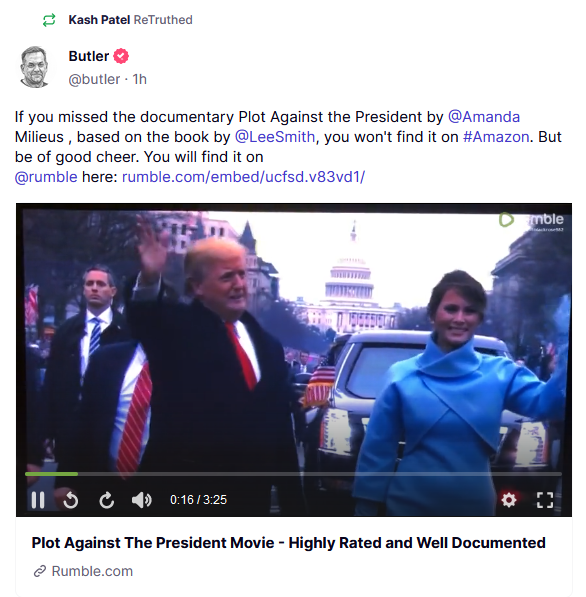Follow the rumble.com/embed/ucfsd.v83vd1/ URL
586x597 pixels.
click(243, 177)
